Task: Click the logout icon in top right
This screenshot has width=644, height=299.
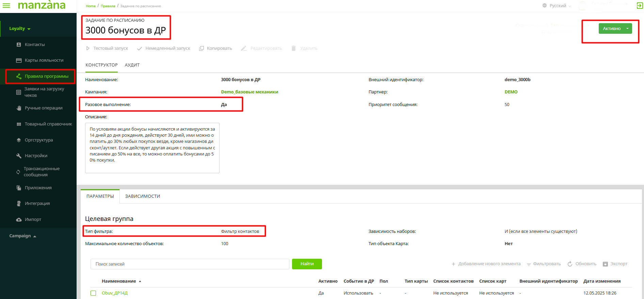Action: coord(640,5)
